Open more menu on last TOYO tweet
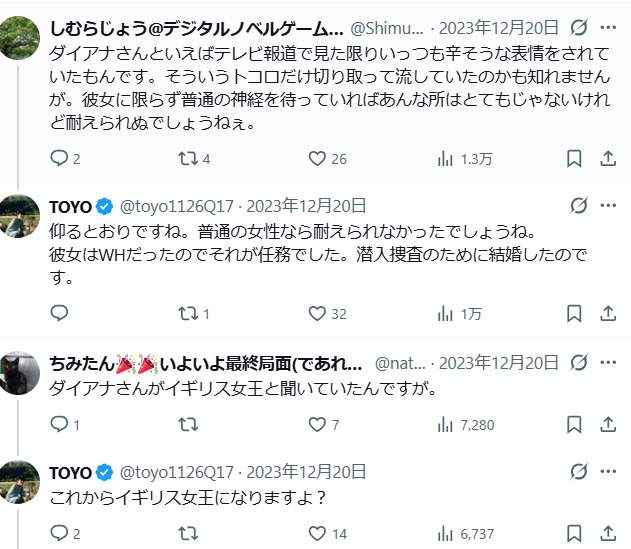The width and height of the screenshot is (631, 549). (608, 471)
